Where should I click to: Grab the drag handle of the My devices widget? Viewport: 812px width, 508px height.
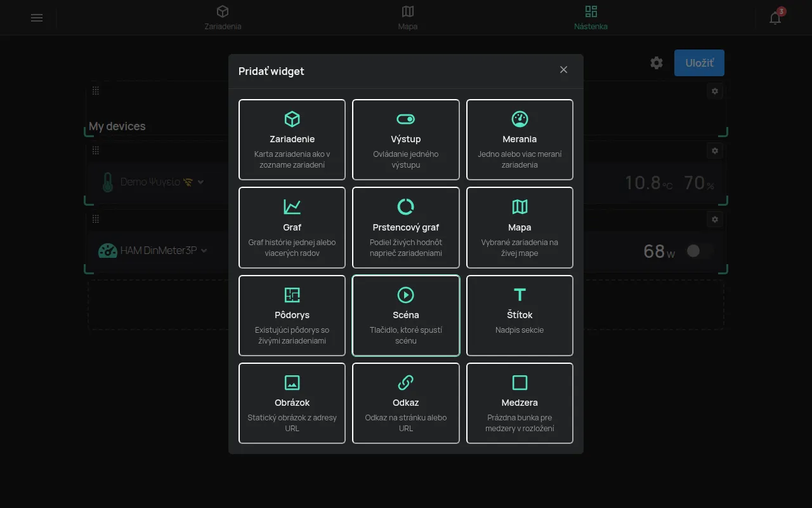point(96,91)
